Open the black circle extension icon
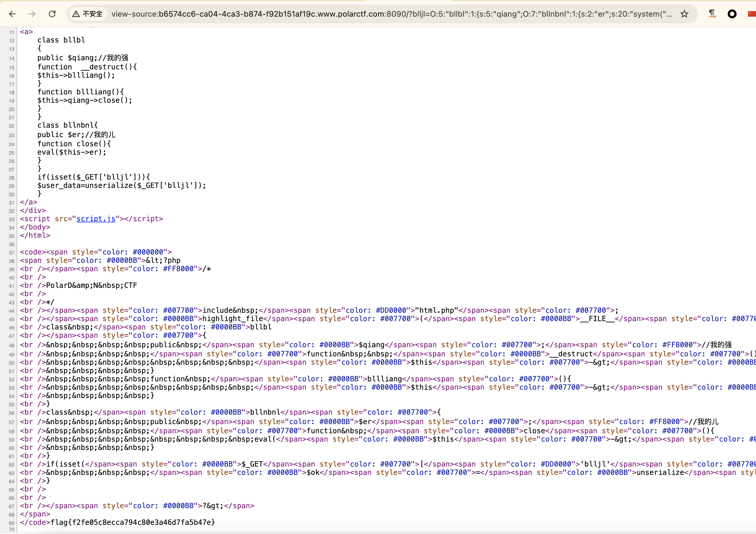The width and height of the screenshot is (756, 534). pyautogui.click(x=732, y=14)
